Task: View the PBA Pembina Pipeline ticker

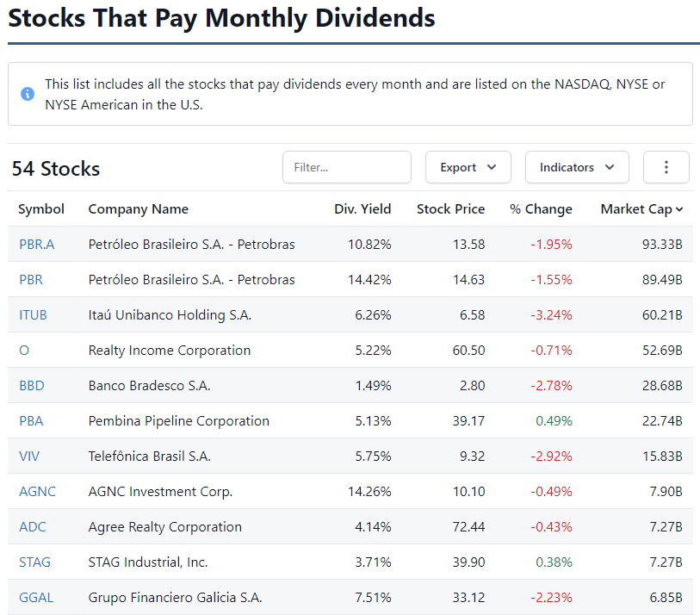Action: point(31,421)
